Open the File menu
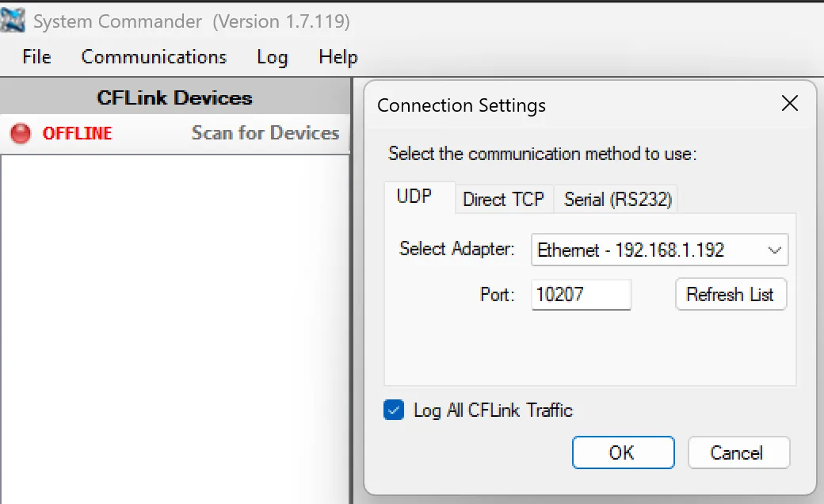Viewport: 824px width, 504px height. (35, 56)
